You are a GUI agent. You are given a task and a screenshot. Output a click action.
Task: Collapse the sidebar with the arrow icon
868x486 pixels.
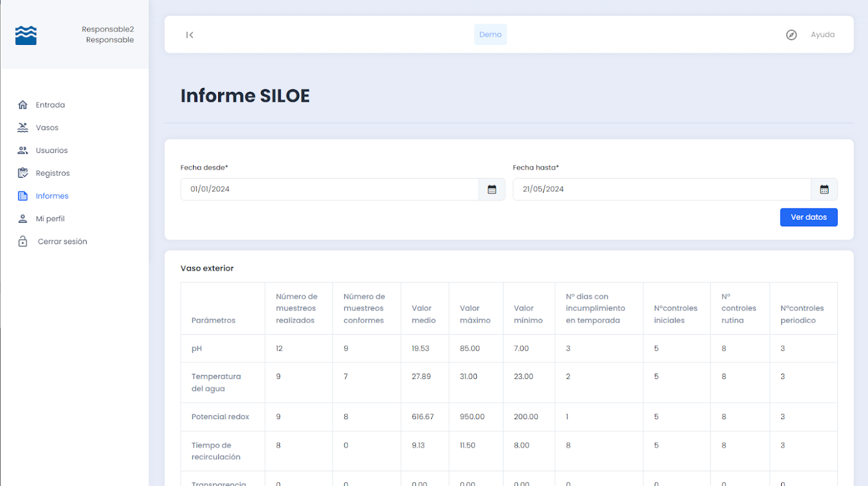click(x=190, y=35)
